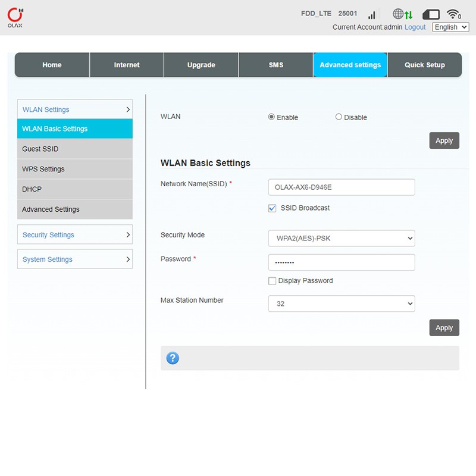Click the Wi-Fi connected devices icon
This screenshot has width=476, height=476.
[x=454, y=14]
